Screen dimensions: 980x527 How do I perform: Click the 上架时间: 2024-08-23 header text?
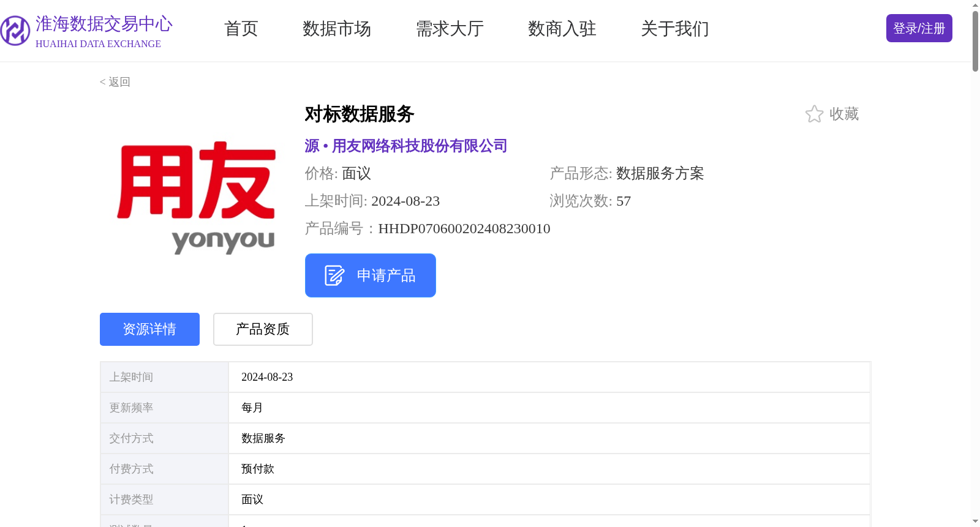(x=372, y=201)
